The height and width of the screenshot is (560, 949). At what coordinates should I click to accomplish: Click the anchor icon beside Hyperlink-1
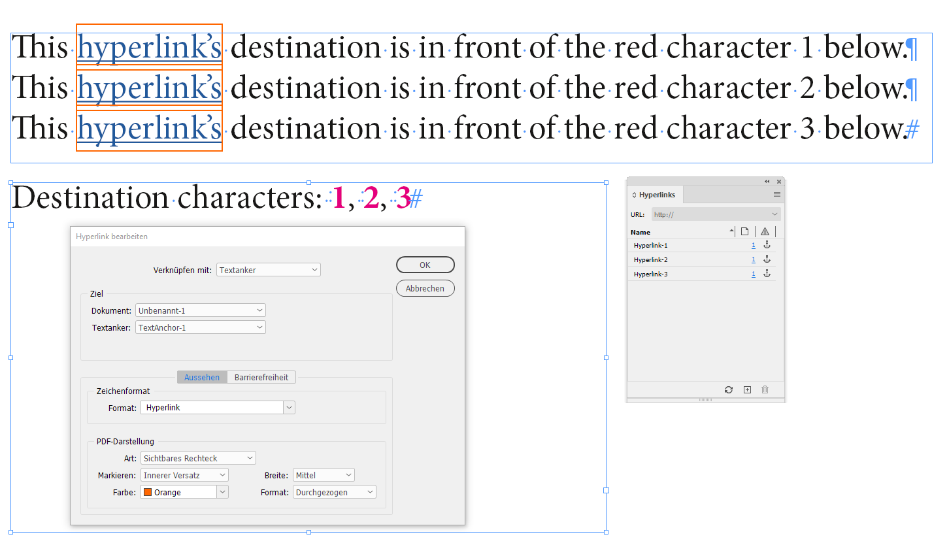click(767, 245)
